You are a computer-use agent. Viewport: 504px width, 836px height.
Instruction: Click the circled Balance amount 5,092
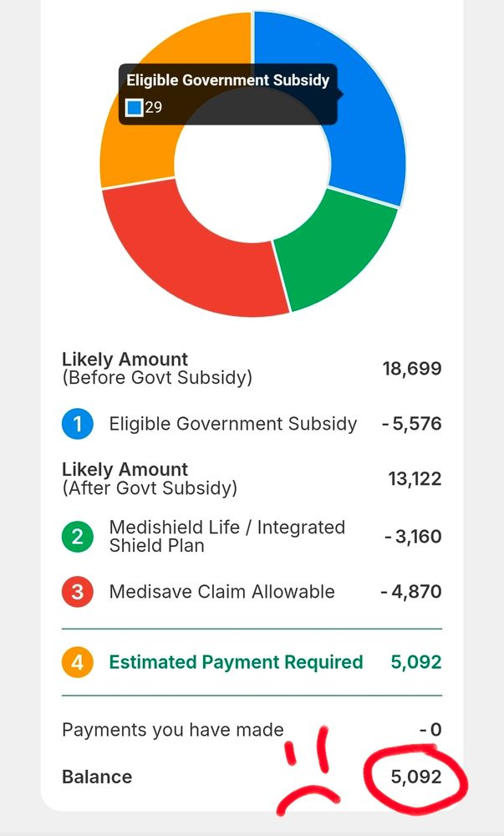coord(415,777)
